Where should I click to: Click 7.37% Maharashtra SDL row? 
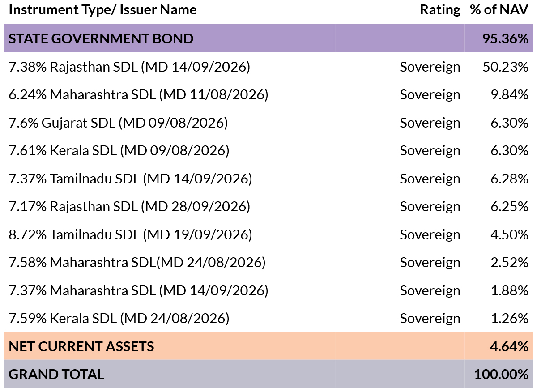coord(138,291)
